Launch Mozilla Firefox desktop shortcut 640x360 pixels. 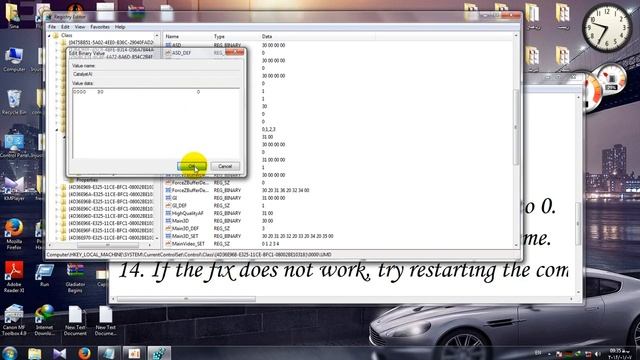pyautogui.click(x=14, y=234)
